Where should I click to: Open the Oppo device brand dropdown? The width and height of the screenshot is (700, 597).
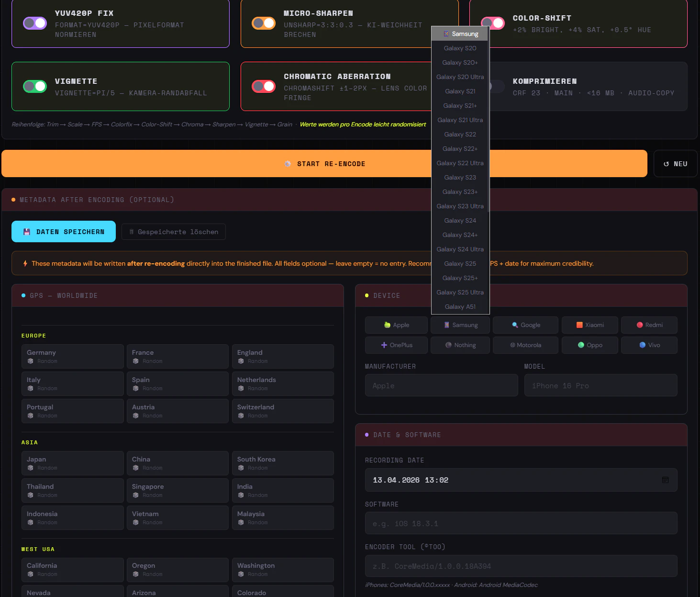(590, 345)
